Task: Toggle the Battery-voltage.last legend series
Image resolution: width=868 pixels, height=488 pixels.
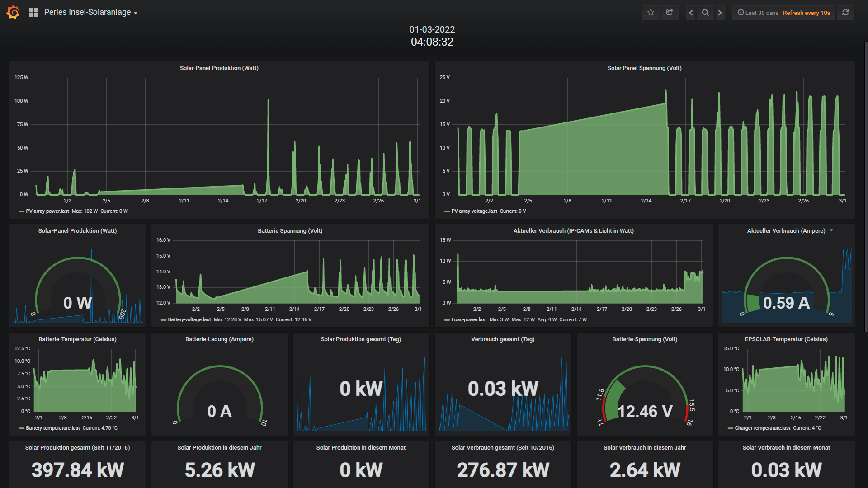Action: tap(189, 319)
